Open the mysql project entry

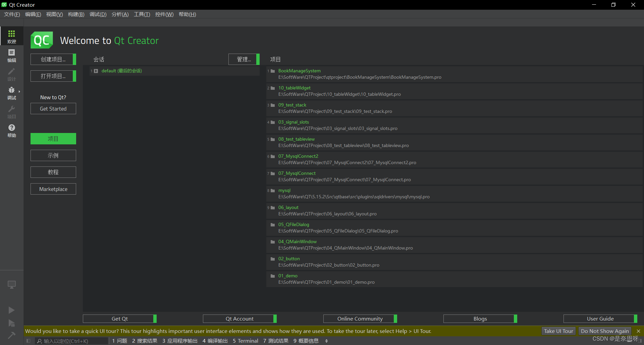point(454,194)
